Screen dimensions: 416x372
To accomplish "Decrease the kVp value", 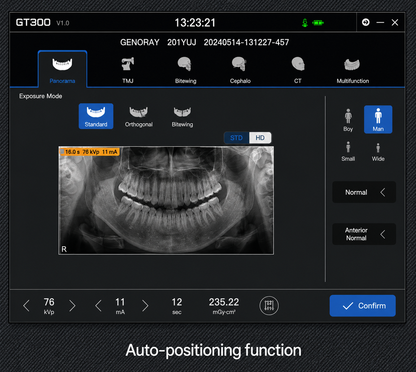I will [26, 306].
